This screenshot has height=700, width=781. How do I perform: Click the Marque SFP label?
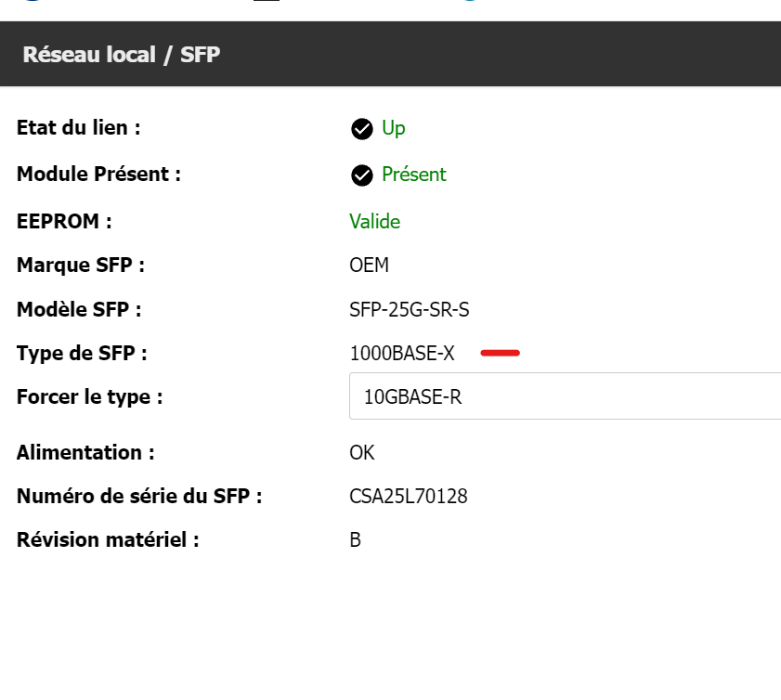tap(81, 266)
